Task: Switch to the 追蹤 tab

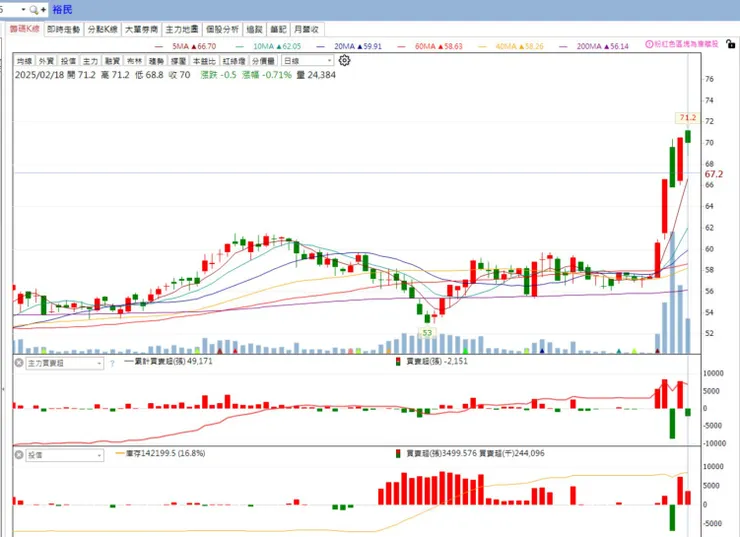Action: coord(254,29)
